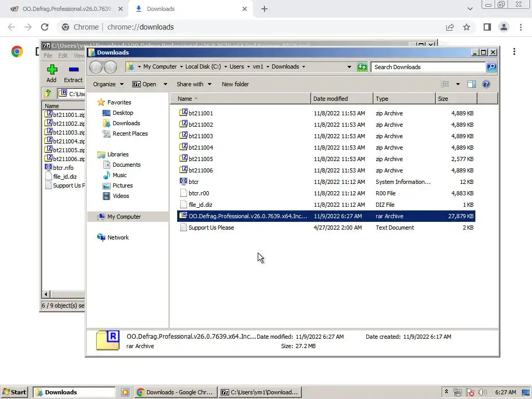Click the Search Downloads input field
532x399 pixels.
pyautogui.click(x=428, y=67)
